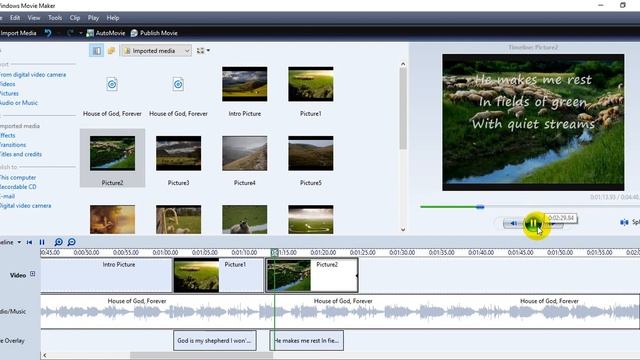
Task: Click the Videos import link
Action: pyautogui.click(x=7, y=84)
